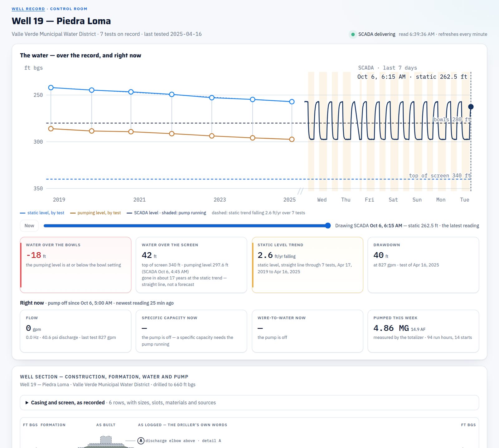Image resolution: width=499 pixels, height=448 pixels.
Task: Click the 2023 static level test point
Action: pyautogui.click(x=212, y=98)
